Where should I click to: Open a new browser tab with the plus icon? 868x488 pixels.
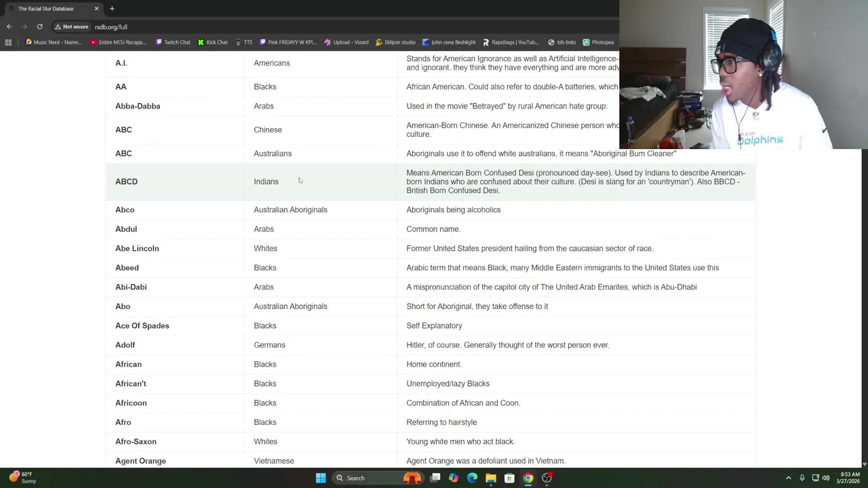coord(112,9)
